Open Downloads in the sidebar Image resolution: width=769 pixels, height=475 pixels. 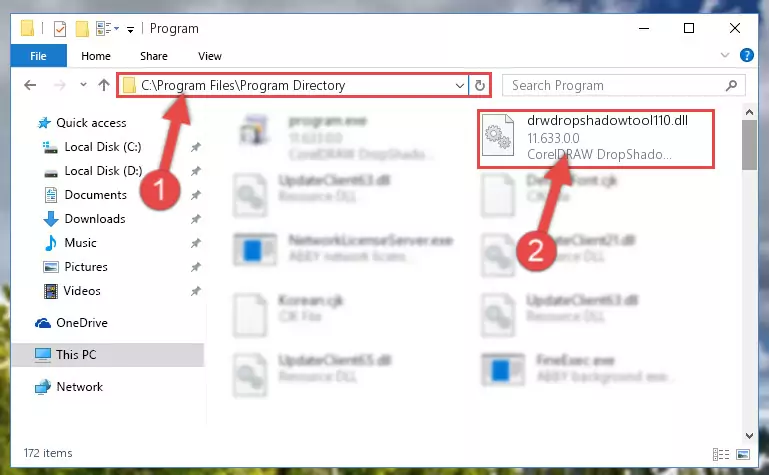coord(84,219)
